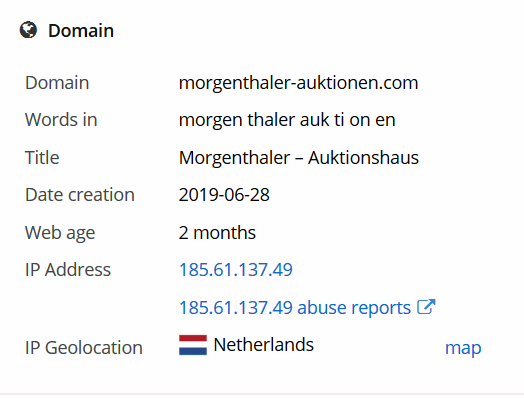This screenshot has height=398, width=524.
Task: Open the map link for IP geolocation
Action: 463,348
